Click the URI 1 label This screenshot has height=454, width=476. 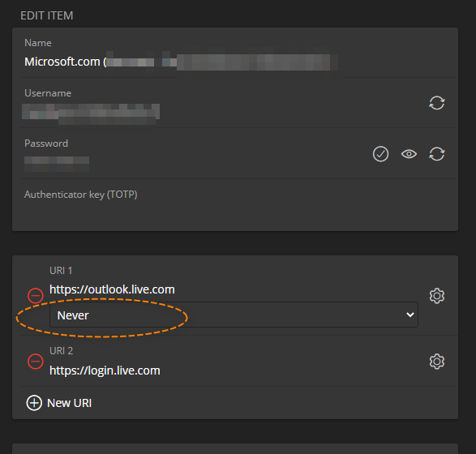61,271
